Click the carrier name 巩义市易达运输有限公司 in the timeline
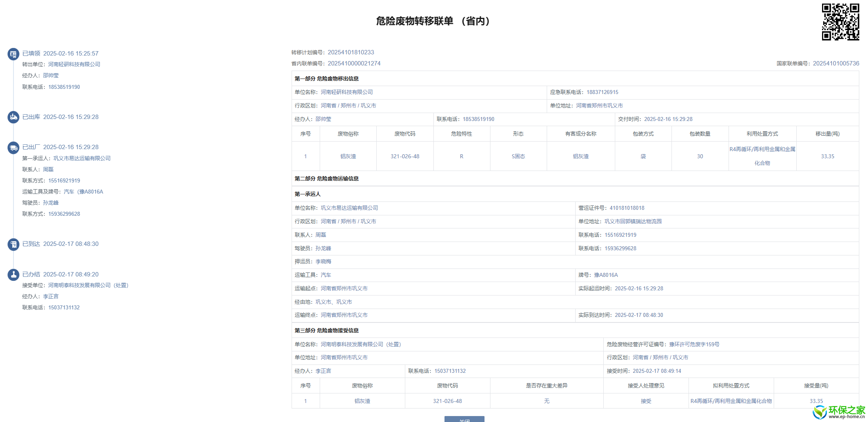This screenshot has width=868, height=422. tap(82, 158)
